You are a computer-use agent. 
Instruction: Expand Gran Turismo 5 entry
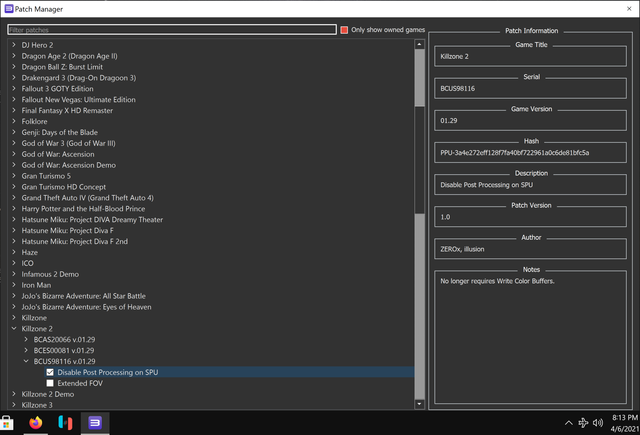click(14, 176)
